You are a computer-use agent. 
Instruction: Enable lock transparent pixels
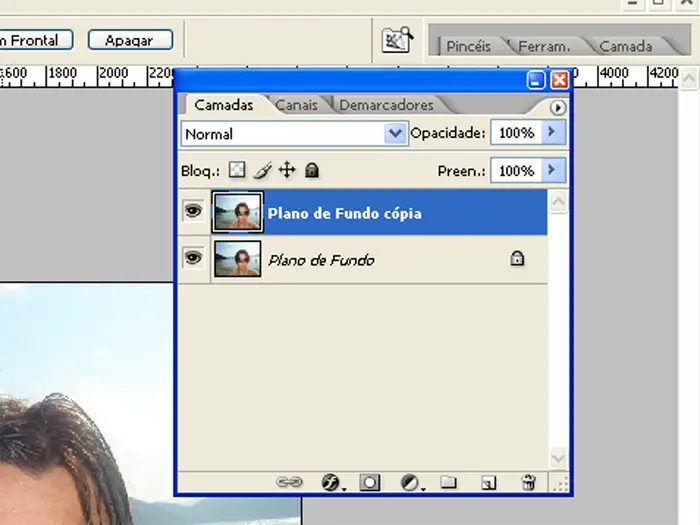(x=237, y=170)
